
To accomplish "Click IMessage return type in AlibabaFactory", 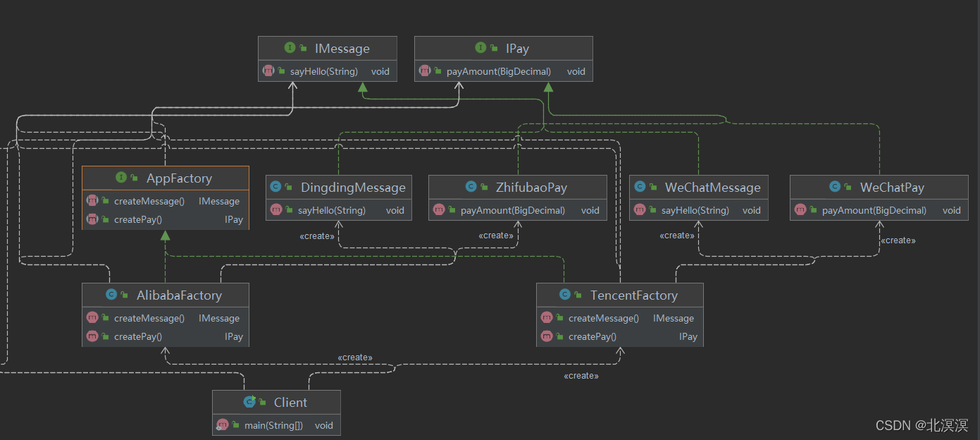I will [219, 319].
